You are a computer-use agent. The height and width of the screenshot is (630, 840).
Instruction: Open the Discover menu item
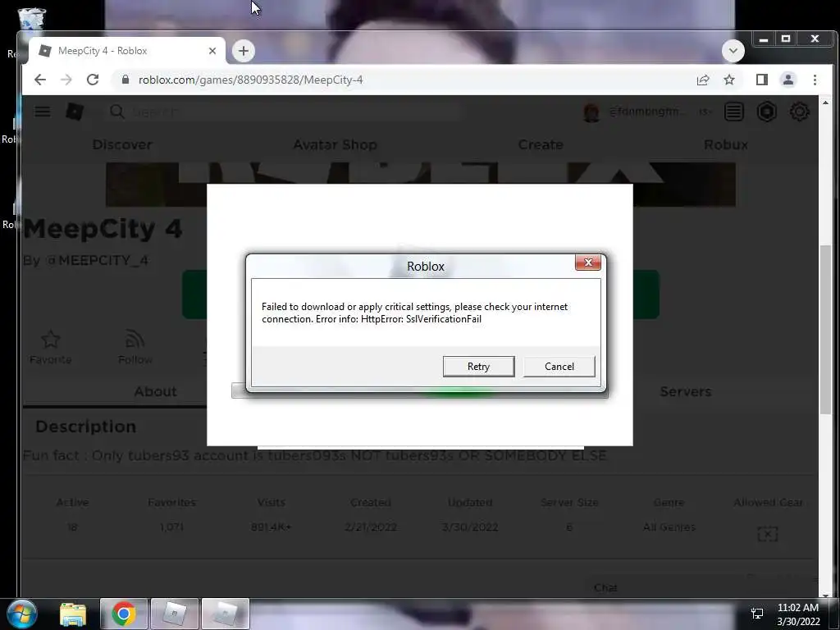tap(122, 144)
